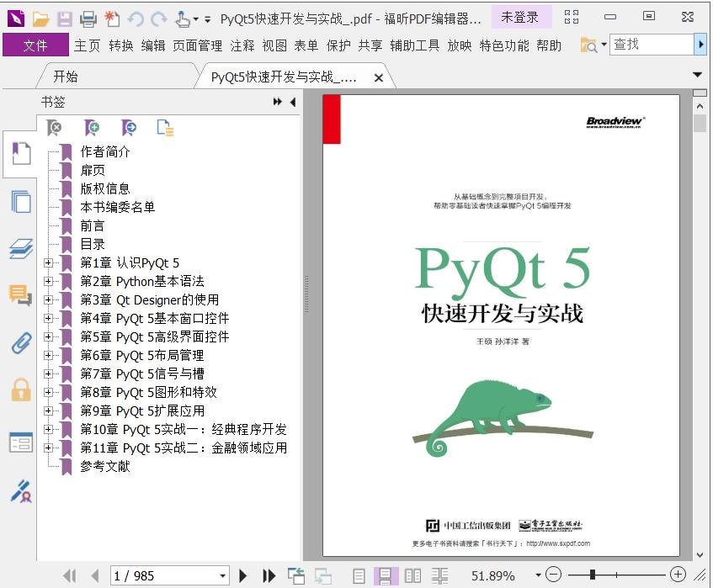Expand bookmark 第3章 Qt Designer的使用
The image size is (713, 588).
pyautogui.click(x=48, y=300)
